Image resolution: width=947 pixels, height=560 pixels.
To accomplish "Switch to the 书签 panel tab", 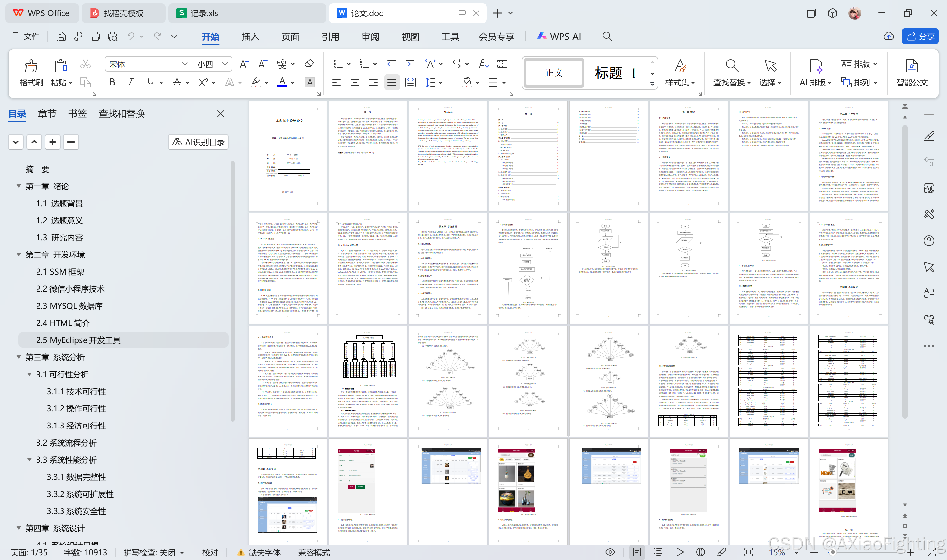I will 77,113.
